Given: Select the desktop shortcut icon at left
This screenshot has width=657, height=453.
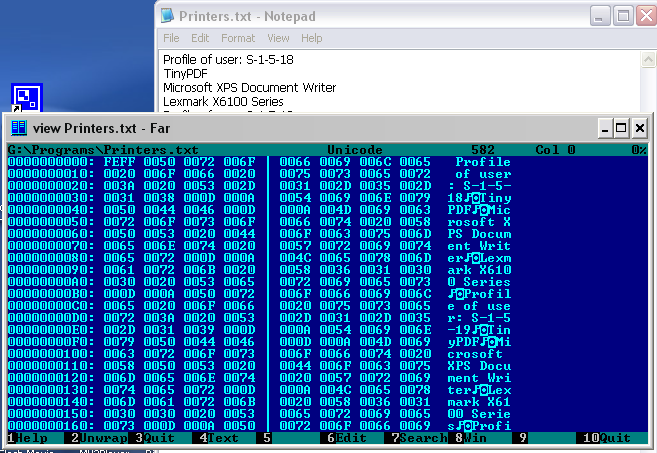Looking at the screenshot, I should click(x=26, y=100).
